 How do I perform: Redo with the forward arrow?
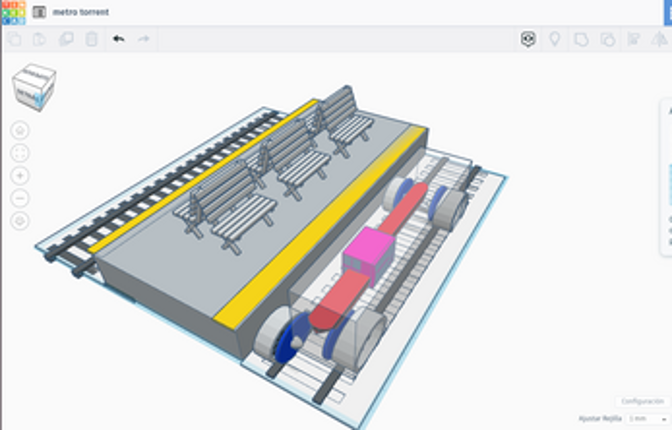pyautogui.click(x=144, y=39)
